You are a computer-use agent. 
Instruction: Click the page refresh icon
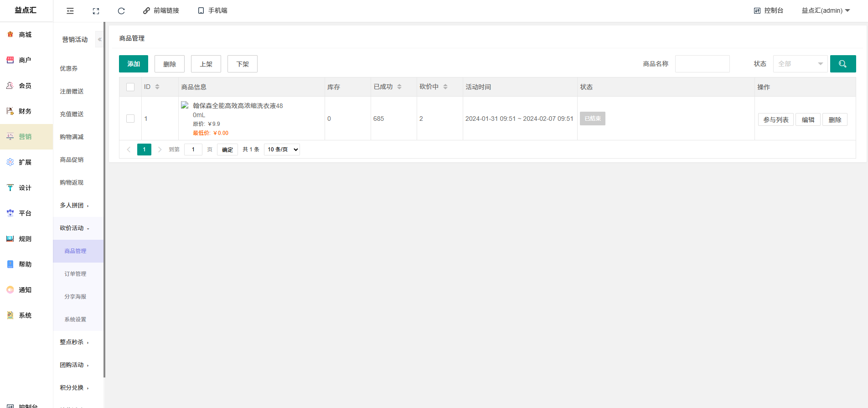121,11
